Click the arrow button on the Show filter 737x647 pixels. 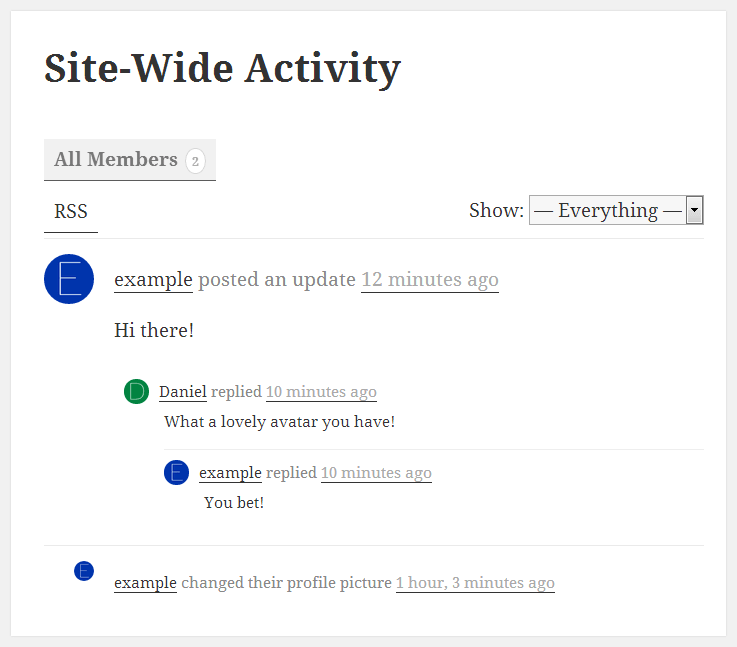click(x=695, y=211)
